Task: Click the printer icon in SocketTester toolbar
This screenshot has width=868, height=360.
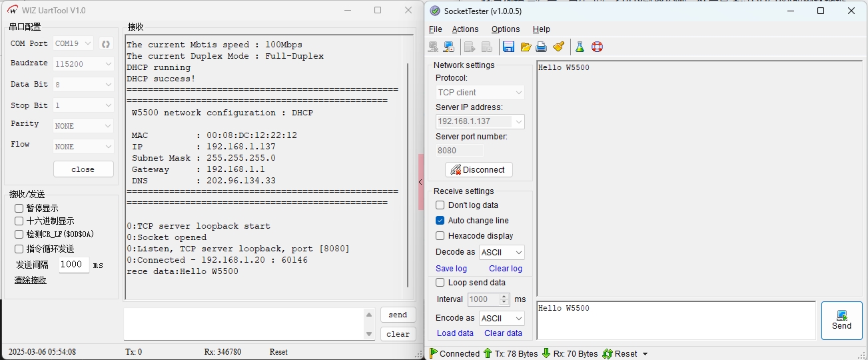Action: click(542, 47)
